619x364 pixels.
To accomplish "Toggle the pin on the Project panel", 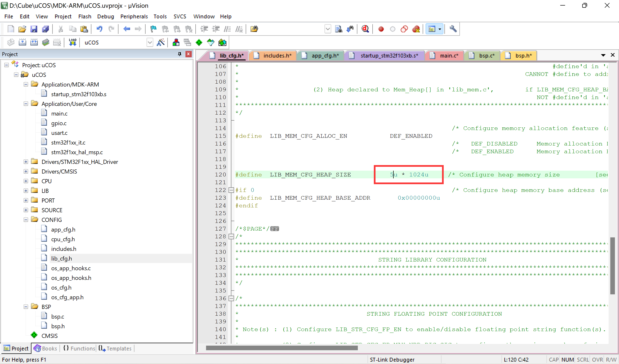I will tap(180, 54).
